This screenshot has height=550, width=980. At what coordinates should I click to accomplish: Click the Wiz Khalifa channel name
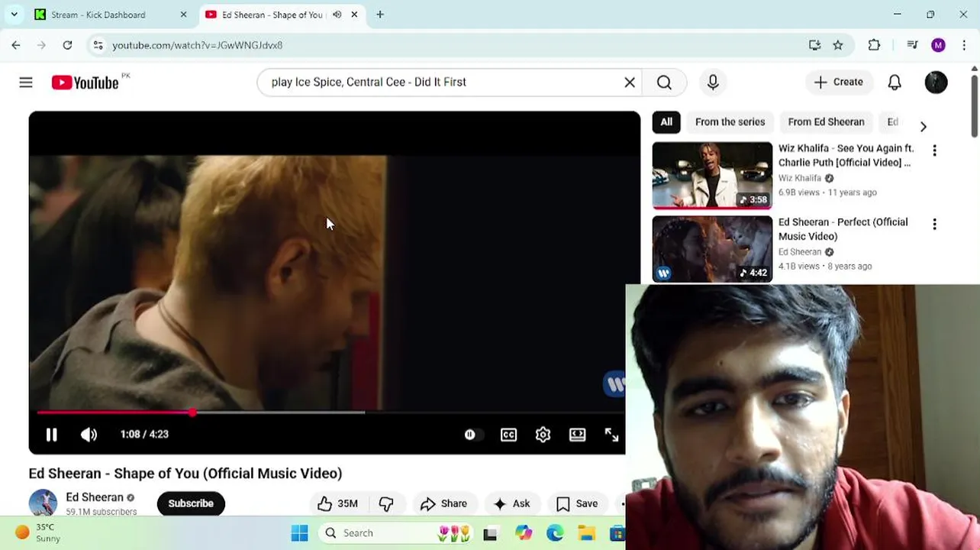click(x=800, y=178)
